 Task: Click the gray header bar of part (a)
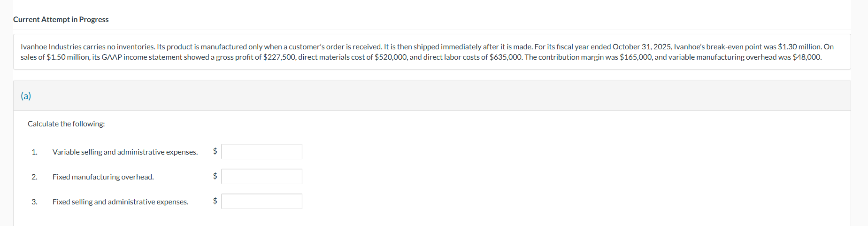[x=432, y=95]
